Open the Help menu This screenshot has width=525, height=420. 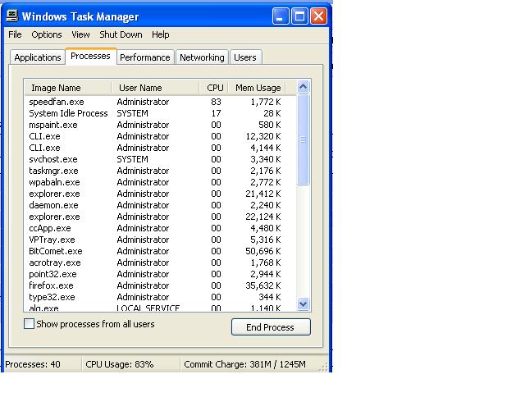pyautogui.click(x=161, y=34)
